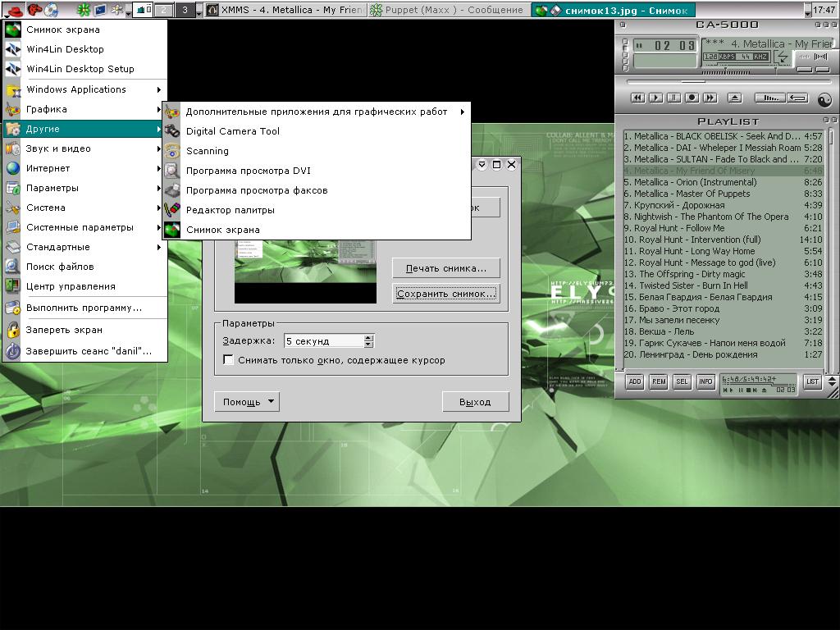This screenshot has height=630, width=840.
Task: Click 'Сохранить снимок...' button
Action: click(x=445, y=294)
